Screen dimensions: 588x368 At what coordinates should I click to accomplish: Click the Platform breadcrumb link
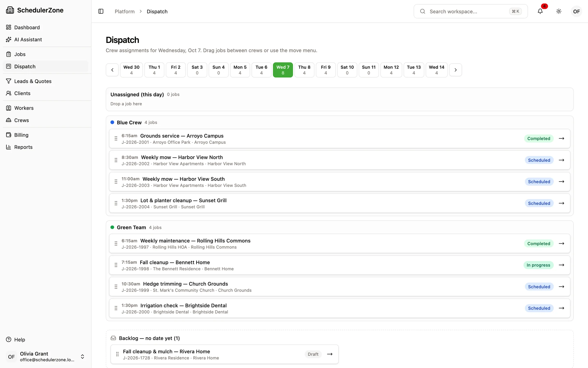125,12
